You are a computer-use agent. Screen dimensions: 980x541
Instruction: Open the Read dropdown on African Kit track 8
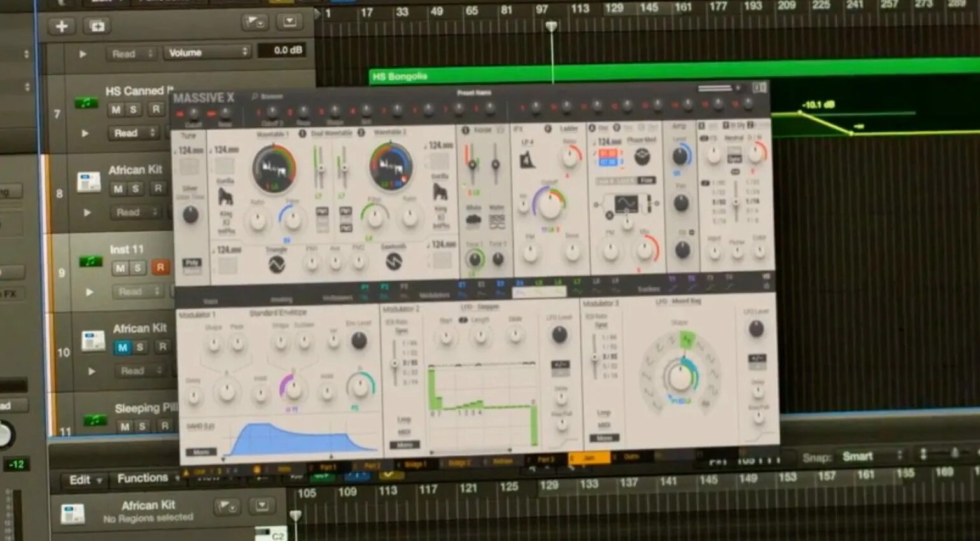(136, 212)
